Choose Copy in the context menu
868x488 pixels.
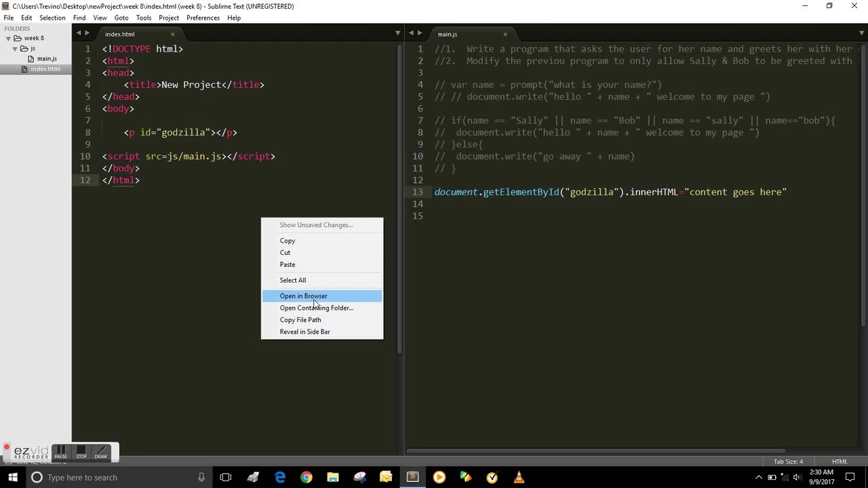point(322,241)
